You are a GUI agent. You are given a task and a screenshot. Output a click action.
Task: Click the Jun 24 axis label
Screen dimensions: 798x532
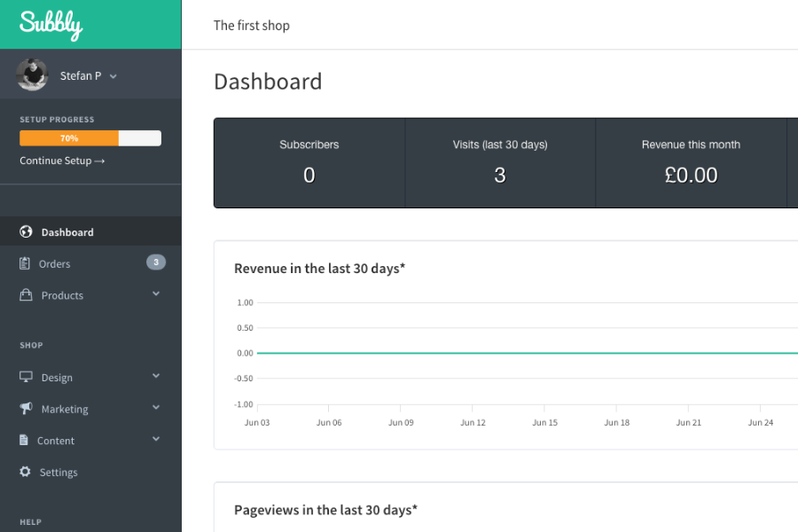pyautogui.click(x=761, y=423)
